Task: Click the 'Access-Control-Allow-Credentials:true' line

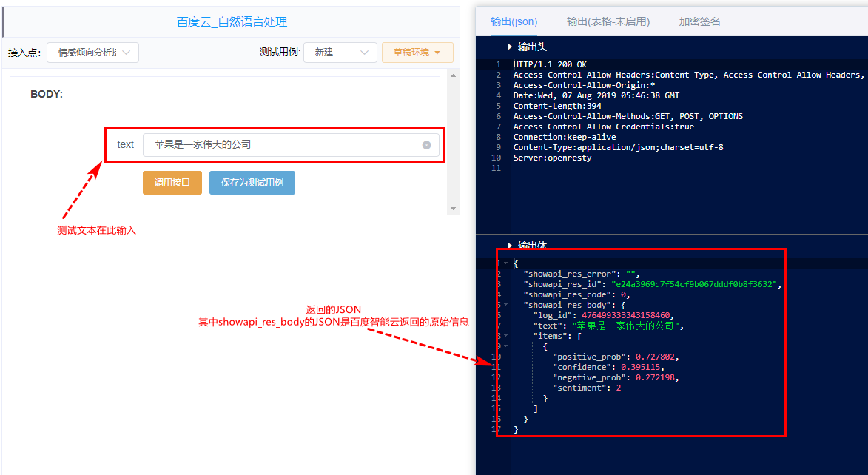Action: pyautogui.click(x=603, y=127)
